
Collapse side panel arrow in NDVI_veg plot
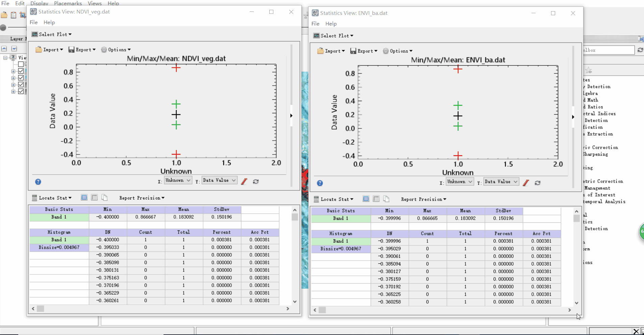coord(291,116)
